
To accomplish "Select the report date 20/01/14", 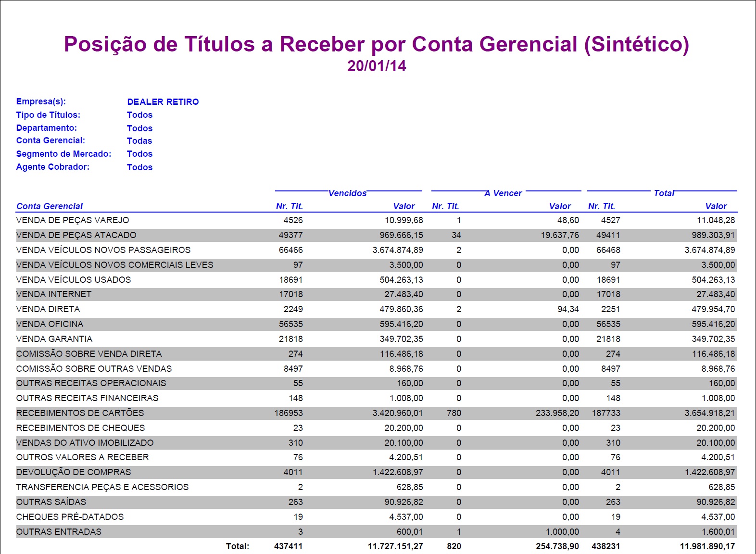I will [377, 66].
